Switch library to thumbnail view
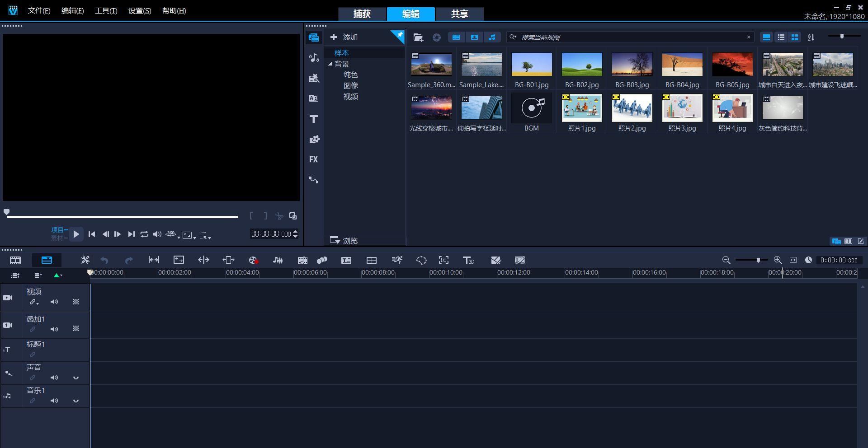 tap(794, 37)
